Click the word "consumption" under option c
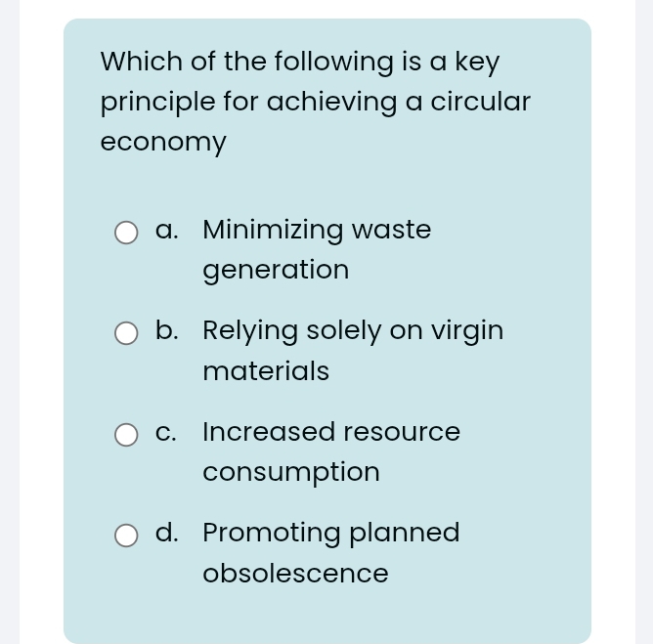This screenshot has width=653, height=644. 291,472
